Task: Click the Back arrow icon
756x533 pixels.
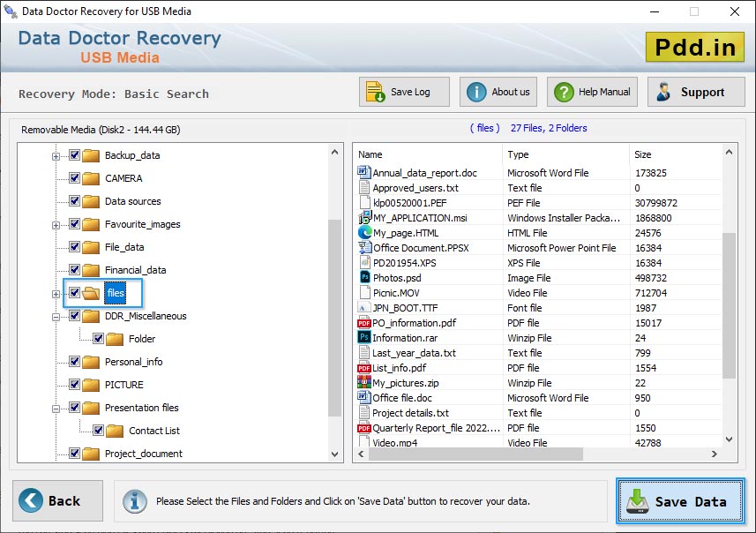Action: tap(30, 500)
